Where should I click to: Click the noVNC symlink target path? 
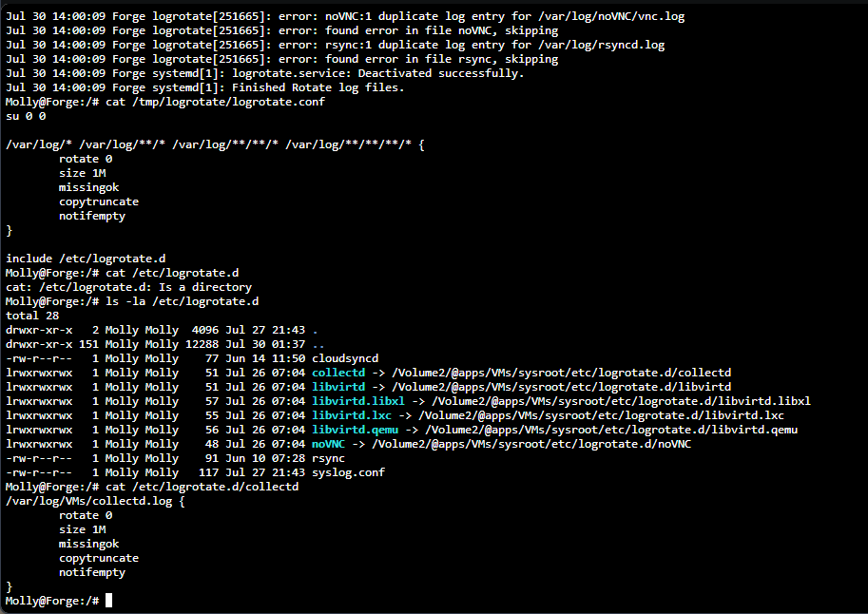point(531,444)
